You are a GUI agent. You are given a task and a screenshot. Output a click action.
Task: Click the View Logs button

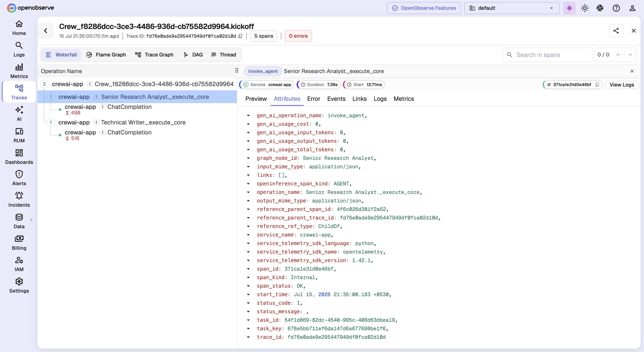(x=621, y=85)
